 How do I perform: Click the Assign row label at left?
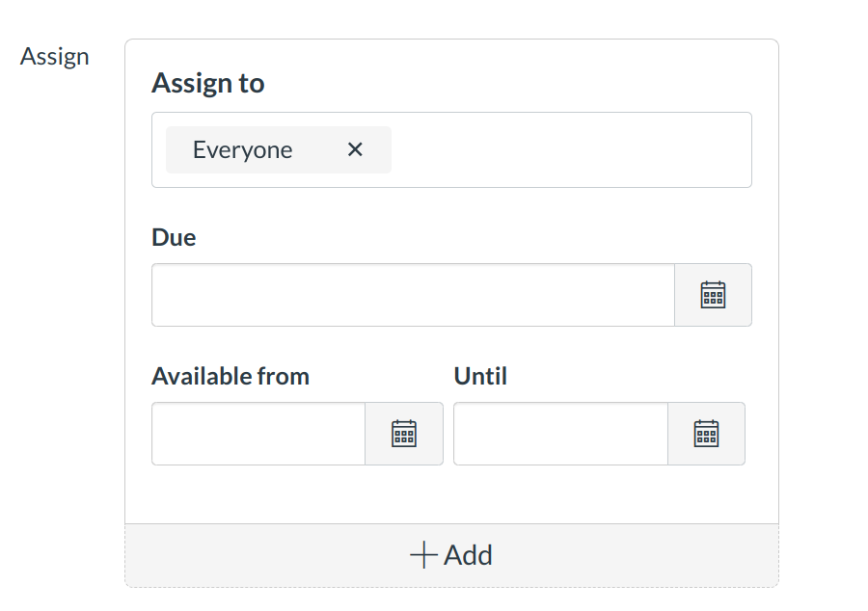click(55, 57)
